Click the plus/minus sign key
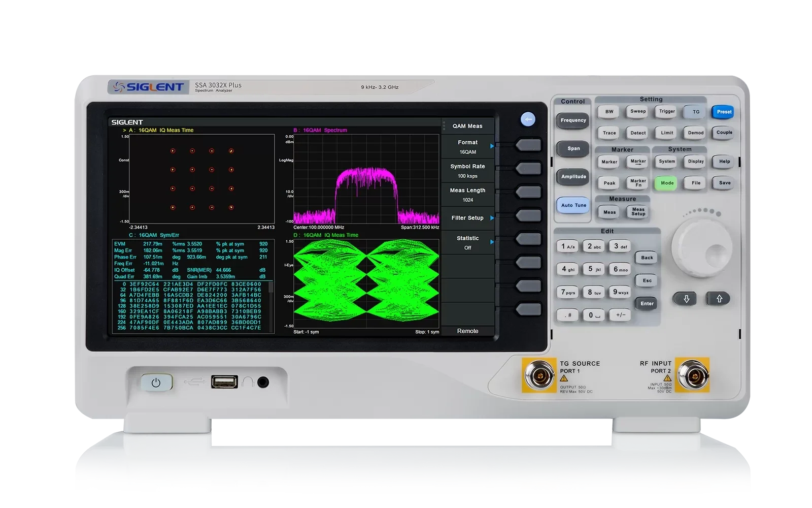Image resolution: width=812 pixels, height=508 pixels. coord(620,315)
